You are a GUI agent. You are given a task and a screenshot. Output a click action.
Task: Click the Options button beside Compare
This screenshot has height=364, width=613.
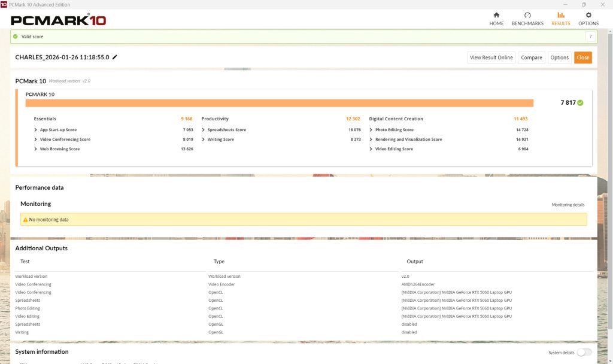pyautogui.click(x=560, y=57)
